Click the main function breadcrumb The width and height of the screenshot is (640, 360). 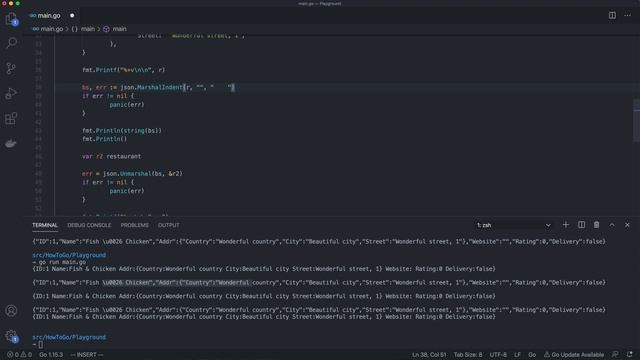pyautogui.click(x=115, y=29)
